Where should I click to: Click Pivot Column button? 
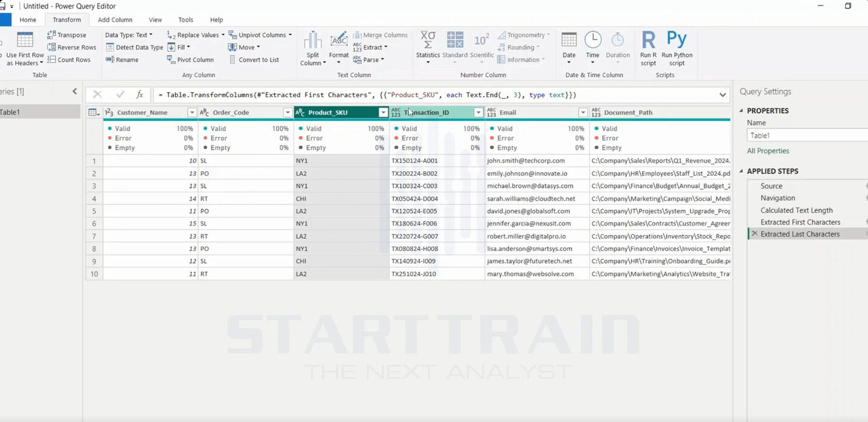pos(190,60)
